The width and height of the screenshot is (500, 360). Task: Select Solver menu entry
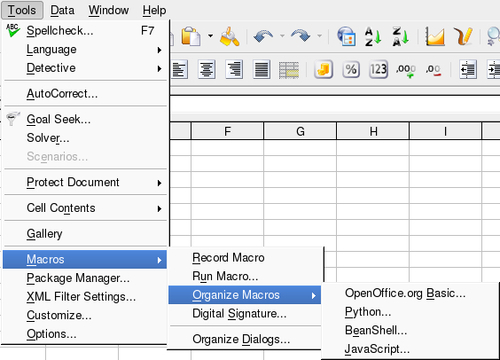[x=85, y=138]
